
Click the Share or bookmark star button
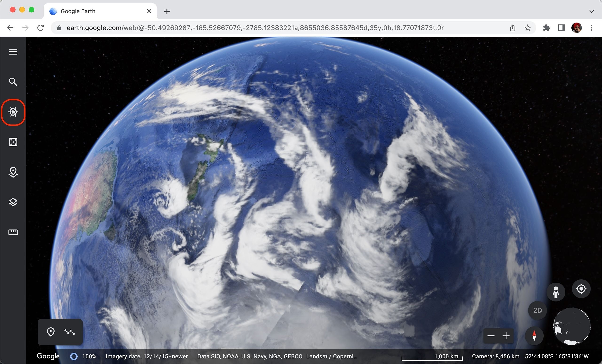pyautogui.click(x=527, y=28)
